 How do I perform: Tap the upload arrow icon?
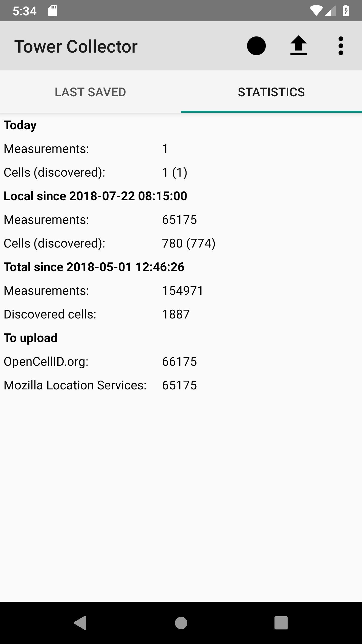298,46
